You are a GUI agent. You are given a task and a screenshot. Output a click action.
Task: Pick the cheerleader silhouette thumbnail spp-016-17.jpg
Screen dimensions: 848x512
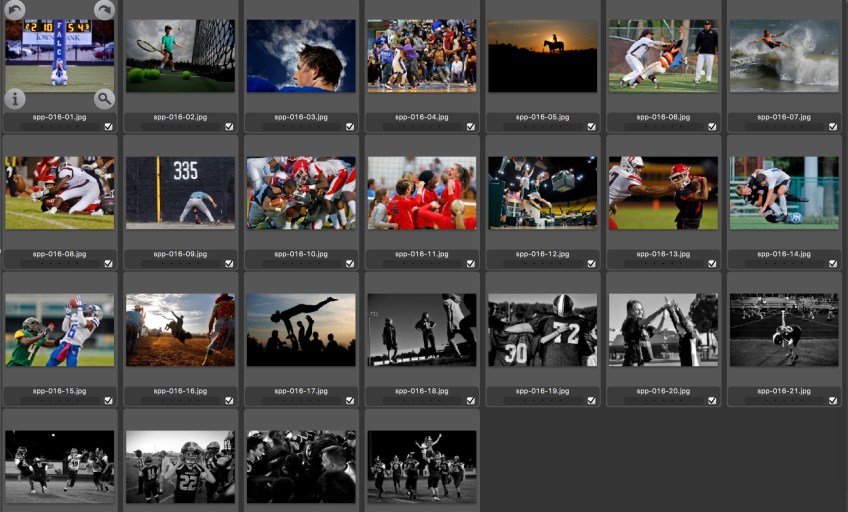(x=300, y=329)
